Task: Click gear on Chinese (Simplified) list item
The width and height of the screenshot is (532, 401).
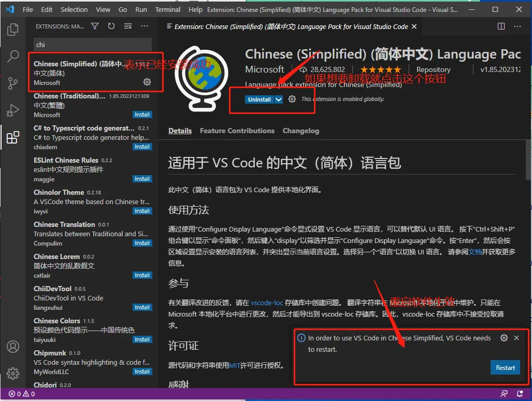Action: [147, 82]
